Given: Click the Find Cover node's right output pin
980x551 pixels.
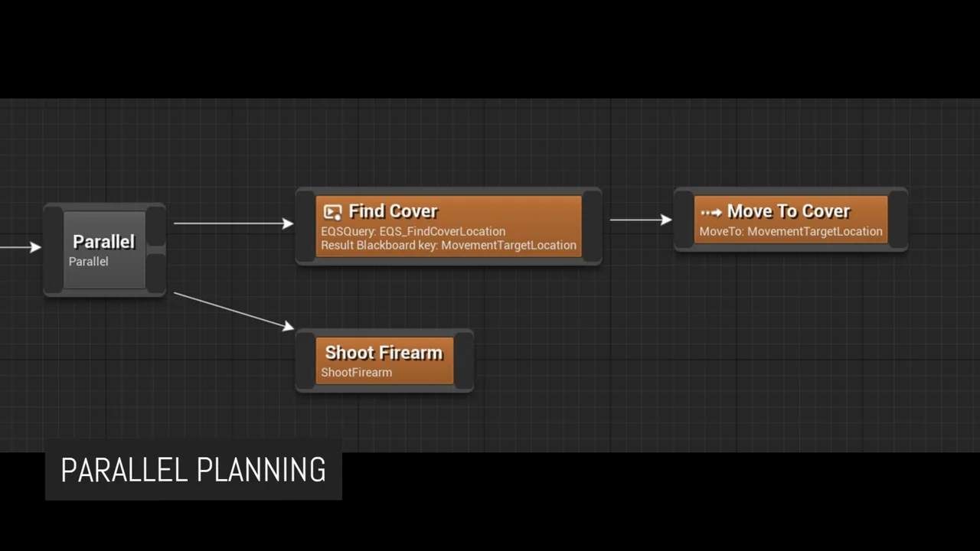Looking at the screenshot, I should [x=592, y=226].
